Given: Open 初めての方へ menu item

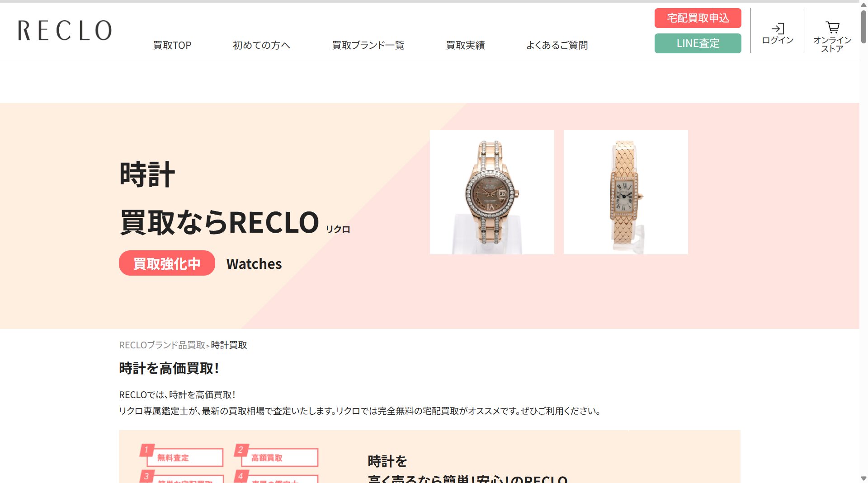Looking at the screenshot, I should 261,45.
